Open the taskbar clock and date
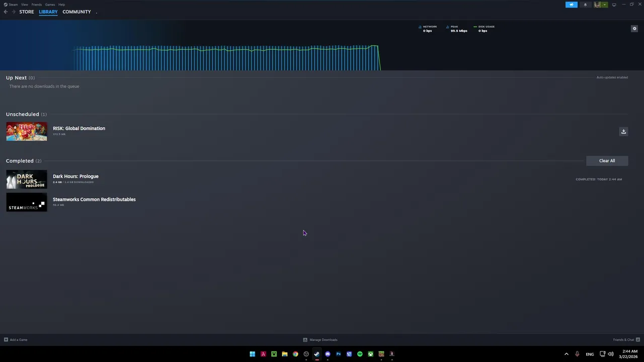 click(x=629, y=354)
